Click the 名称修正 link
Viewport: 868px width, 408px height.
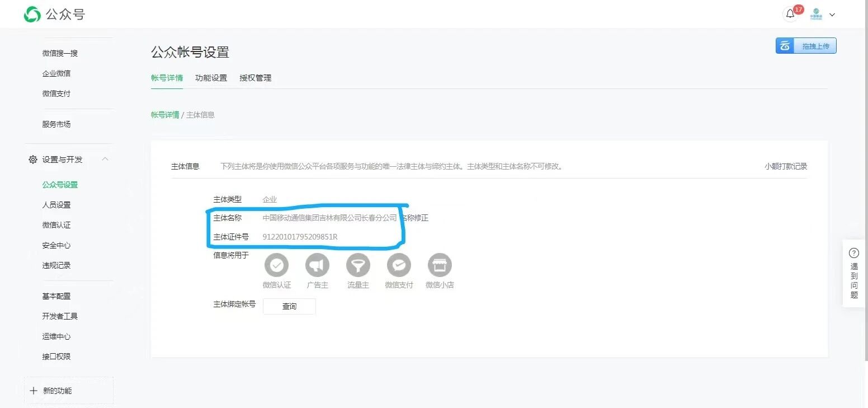[414, 218]
